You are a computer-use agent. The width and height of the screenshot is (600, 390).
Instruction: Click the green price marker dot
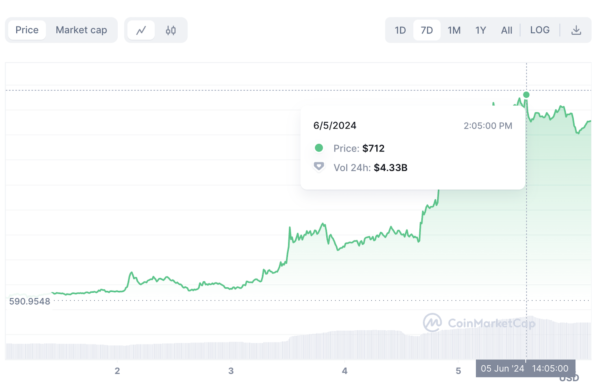[526, 95]
